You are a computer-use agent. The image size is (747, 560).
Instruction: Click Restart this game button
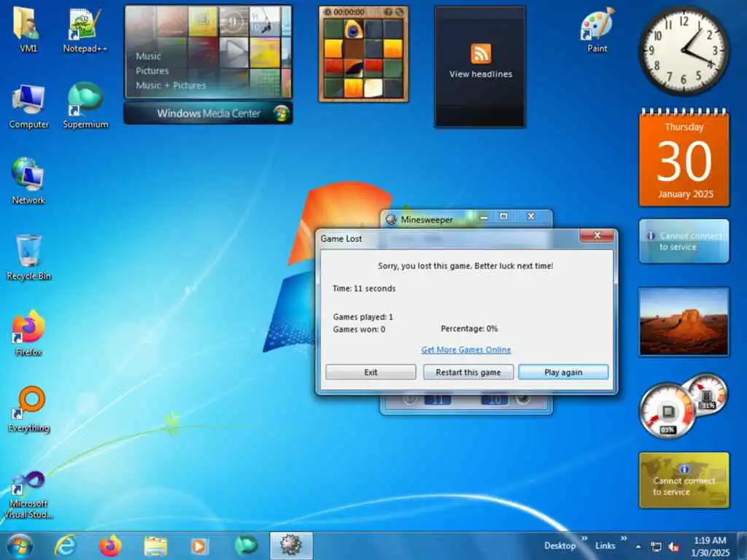[x=468, y=373]
